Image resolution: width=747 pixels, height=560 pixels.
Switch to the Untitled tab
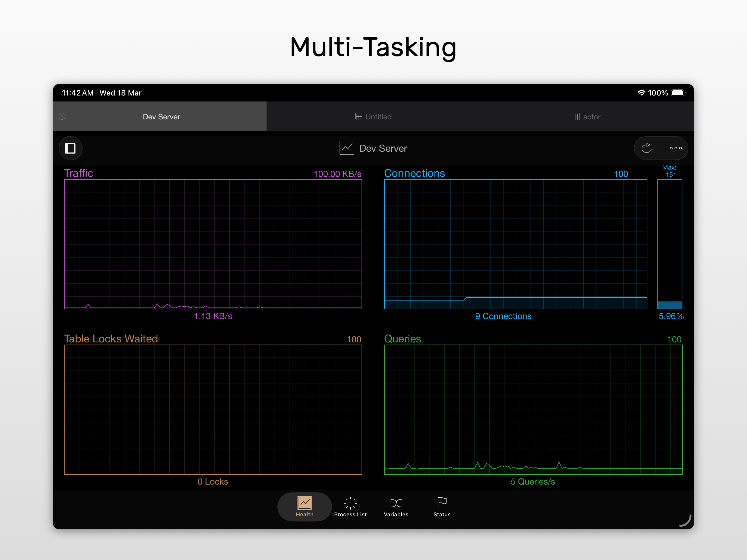coord(373,116)
